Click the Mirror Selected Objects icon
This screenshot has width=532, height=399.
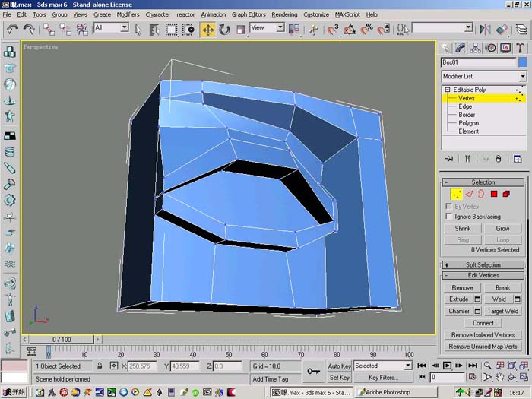point(485,30)
